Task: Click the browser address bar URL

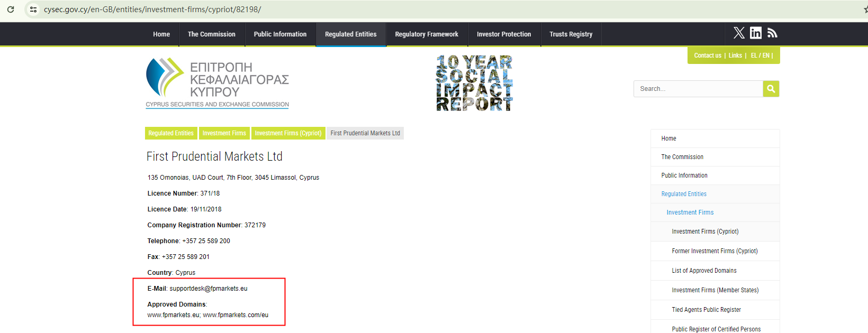Action: [x=152, y=10]
